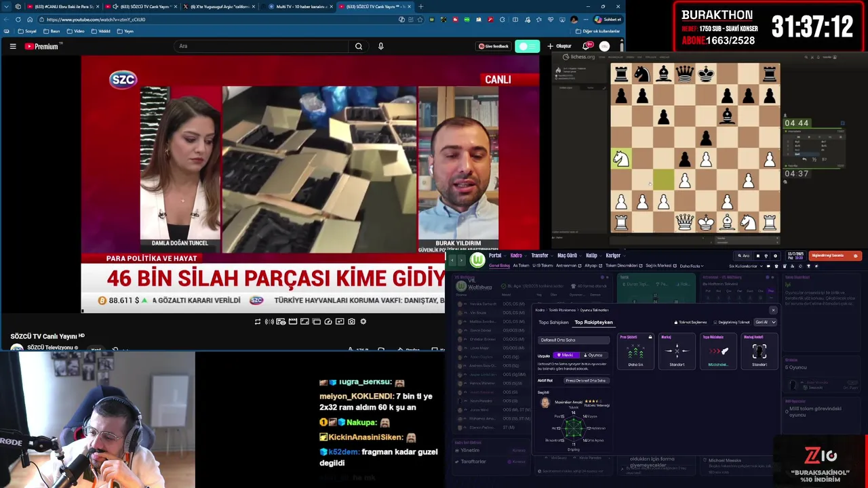The image size is (868, 488).
Task: Open the Presçi Defansif Orta Saha role dropdown
Action: pyautogui.click(x=587, y=381)
